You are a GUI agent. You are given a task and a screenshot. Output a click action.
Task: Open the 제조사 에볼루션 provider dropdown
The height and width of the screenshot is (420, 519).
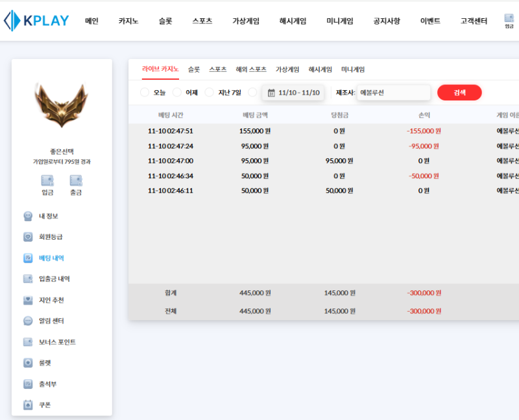click(x=393, y=93)
